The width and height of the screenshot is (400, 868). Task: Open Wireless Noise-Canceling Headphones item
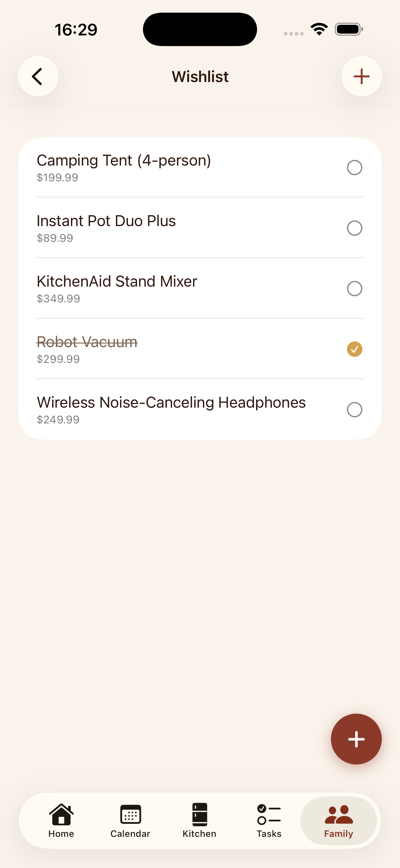pyautogui.click(x=171, y=403)
